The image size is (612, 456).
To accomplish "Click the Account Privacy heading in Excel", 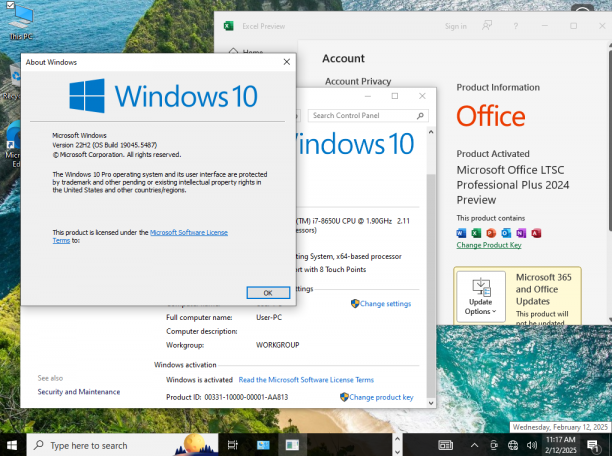I will tap(358, 81).
